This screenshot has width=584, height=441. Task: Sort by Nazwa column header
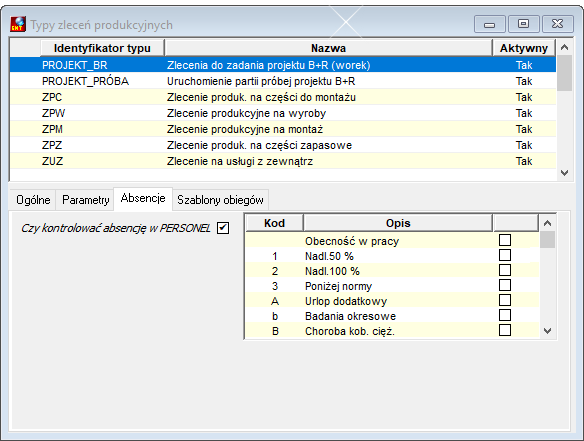point(328,48)
